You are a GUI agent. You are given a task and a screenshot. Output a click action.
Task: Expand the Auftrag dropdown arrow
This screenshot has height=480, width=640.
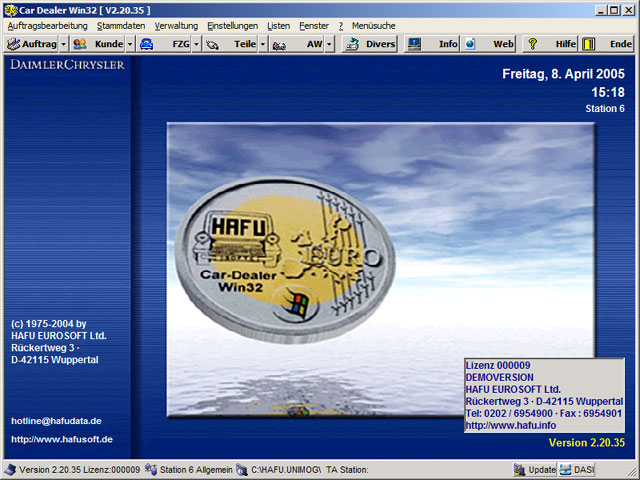point(63,44)
